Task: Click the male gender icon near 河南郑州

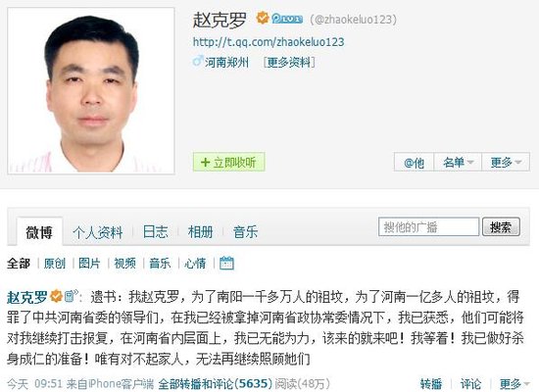Action: click(198, 62)
